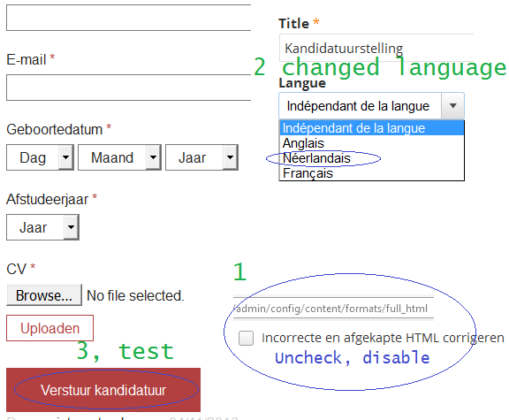The image size is (509, 420).
Task: Open the Dag day dropdown
Action: pos(41,157)
